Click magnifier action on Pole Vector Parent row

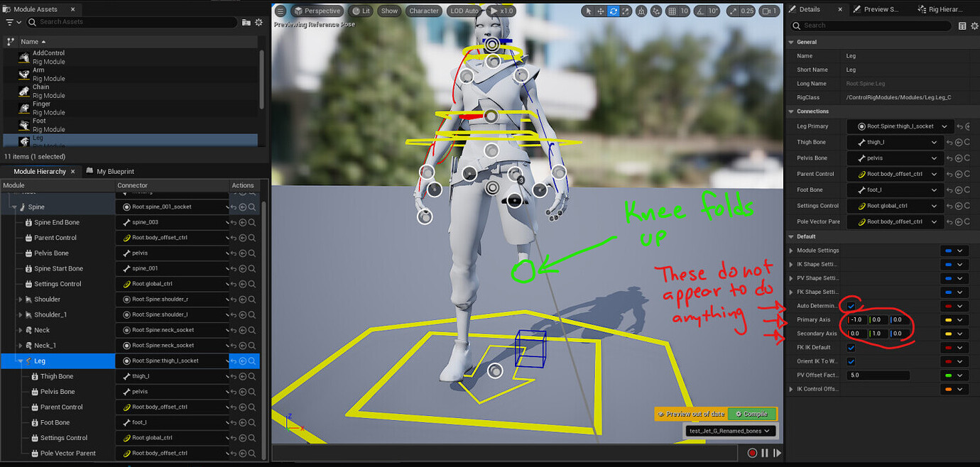click(252, 453)
